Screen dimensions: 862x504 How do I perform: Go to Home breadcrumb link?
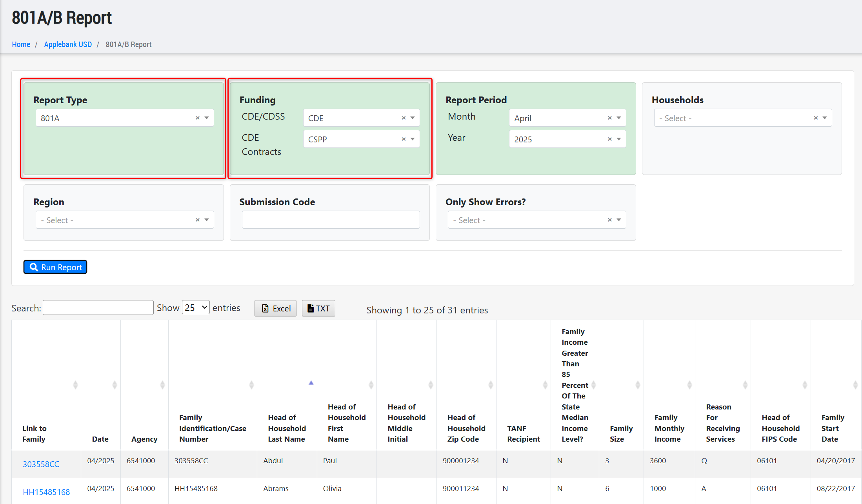click(x=21, y=44)
